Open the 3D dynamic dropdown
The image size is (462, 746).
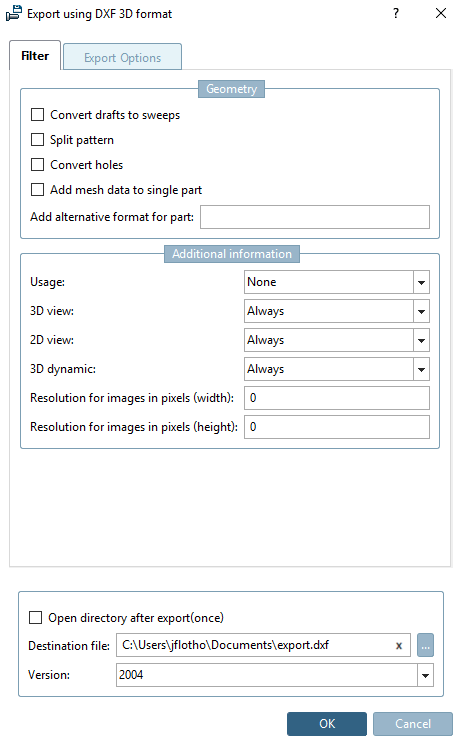[x=421, y=369]
